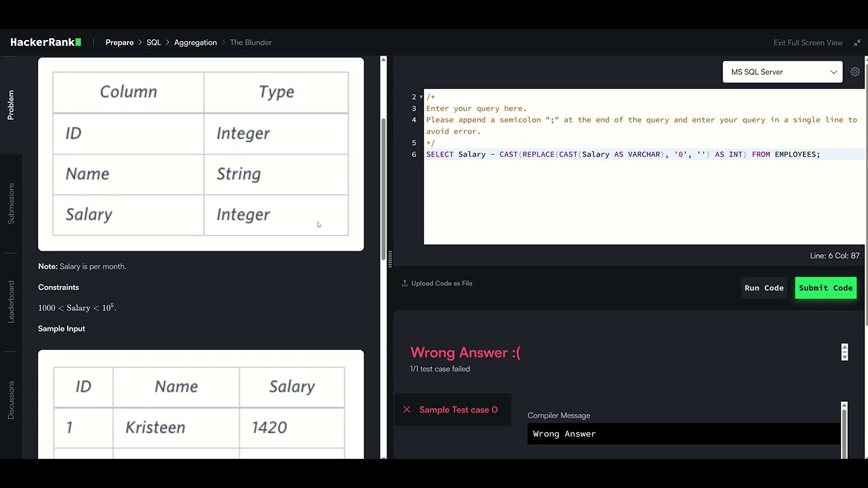Click the Sample Input heading

(62, 329)
